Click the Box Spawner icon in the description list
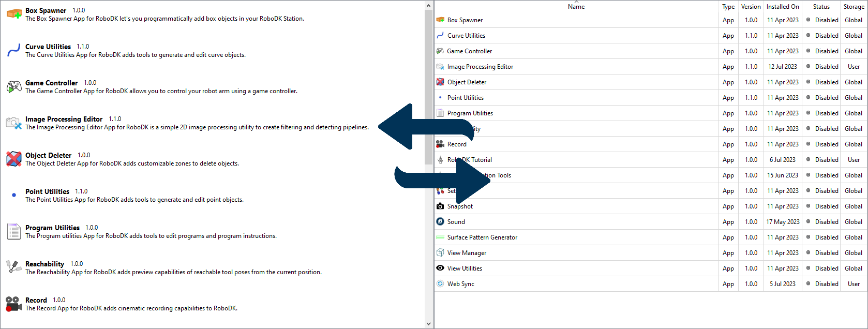The width and height of the screenshot is (868, 329). tap(14, 14)
